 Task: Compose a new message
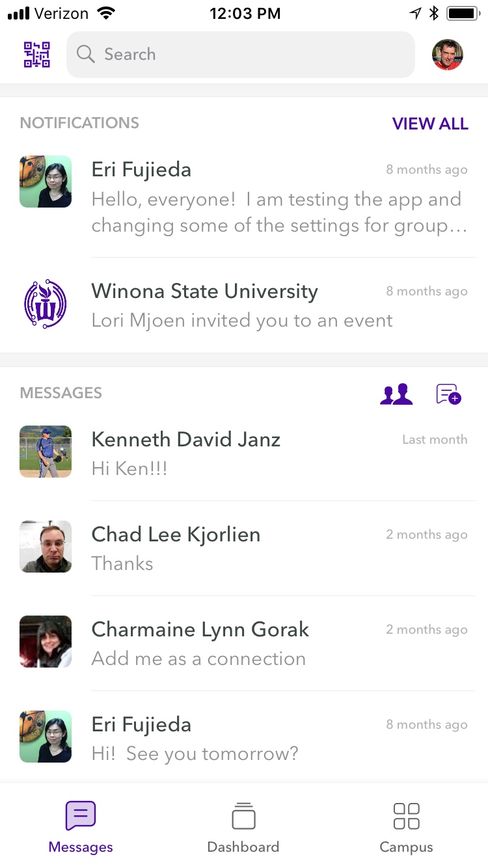coord(448,394)
